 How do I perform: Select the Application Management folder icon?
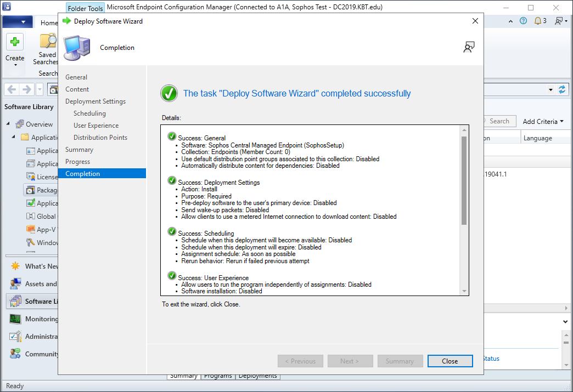click(25, 137)
